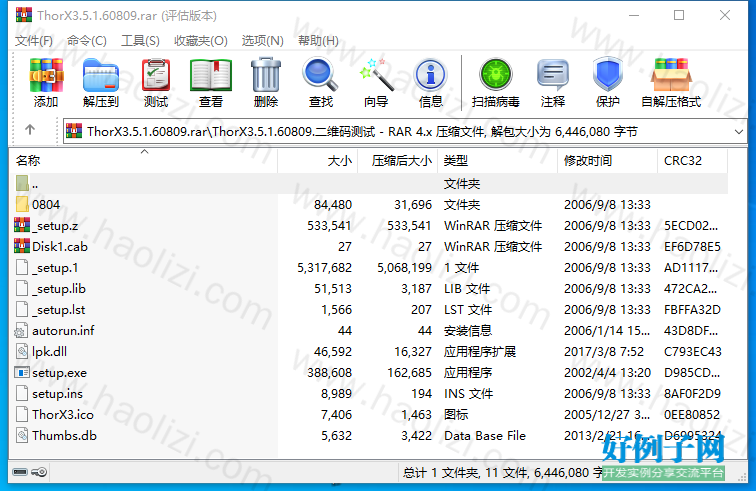Open the Help (帮助) menu

[x=318, y=41]
